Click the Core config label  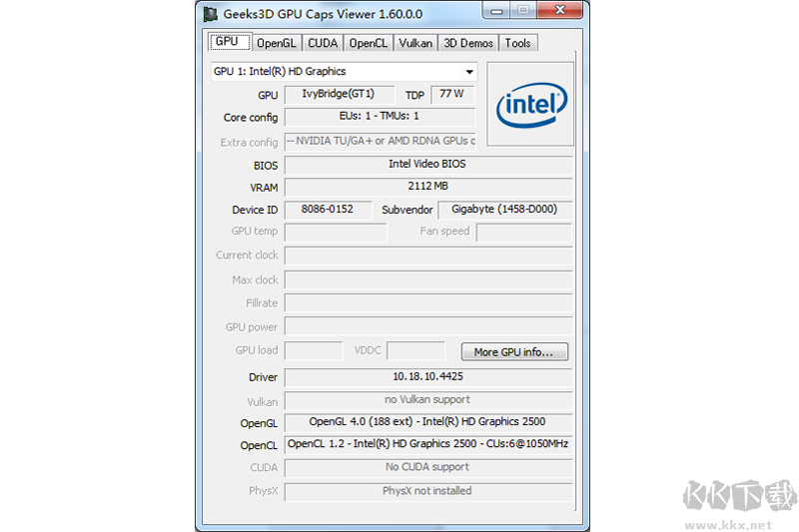tap(251, 118)
